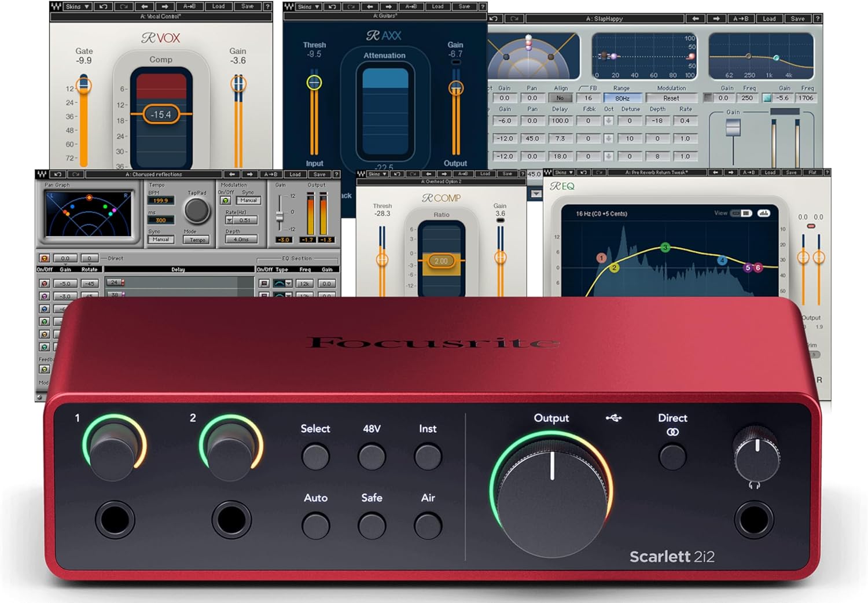Click the forward preset arrow in REQ toolbar
The image size is (868, 603).
[x=731, y=172]
